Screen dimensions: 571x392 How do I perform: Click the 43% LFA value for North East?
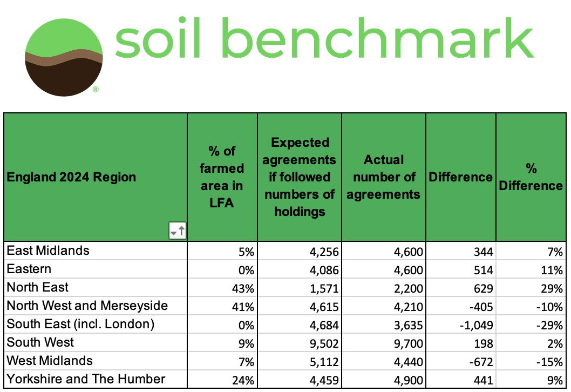[x=222, y=287]
